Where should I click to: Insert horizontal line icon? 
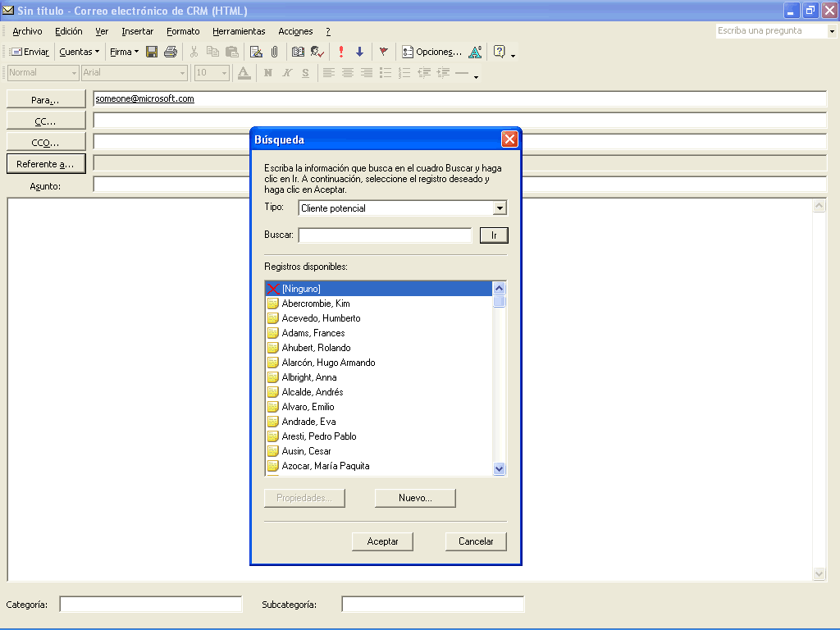pyautogui.click(x=462, y=73)
